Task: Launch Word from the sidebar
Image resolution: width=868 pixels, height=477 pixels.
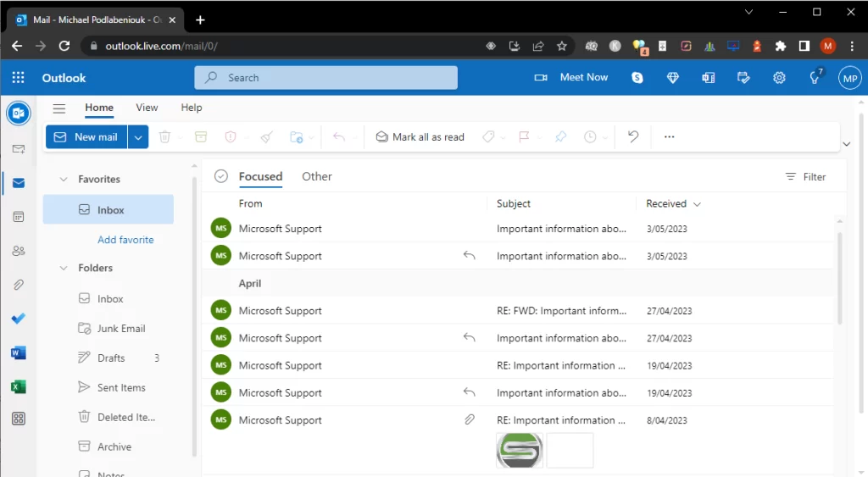Action: (19, 352)
